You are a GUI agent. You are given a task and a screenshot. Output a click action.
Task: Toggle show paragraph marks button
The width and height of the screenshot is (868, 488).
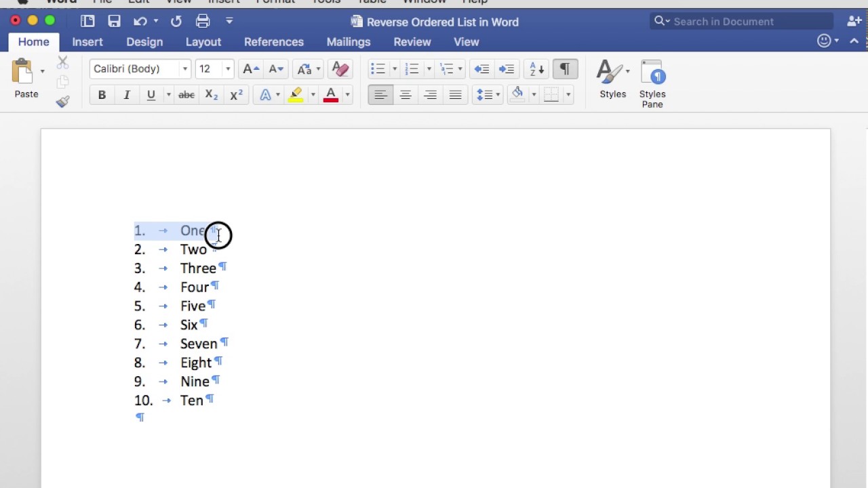coord(564,69)
